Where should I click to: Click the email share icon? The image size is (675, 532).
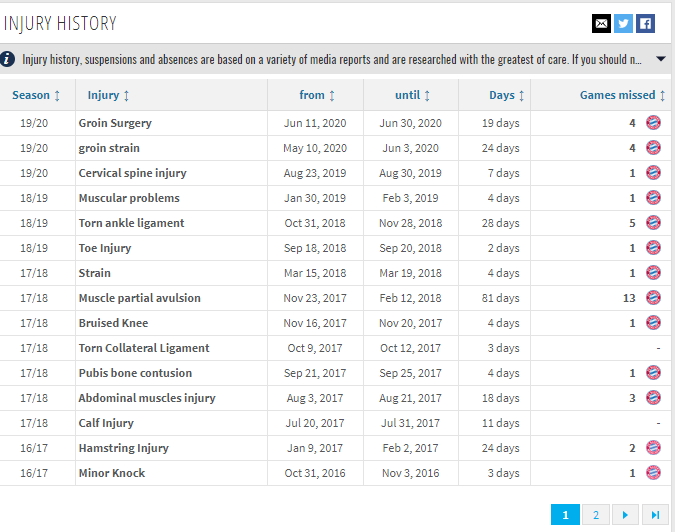pyautogui.click(x=601, y=23)
